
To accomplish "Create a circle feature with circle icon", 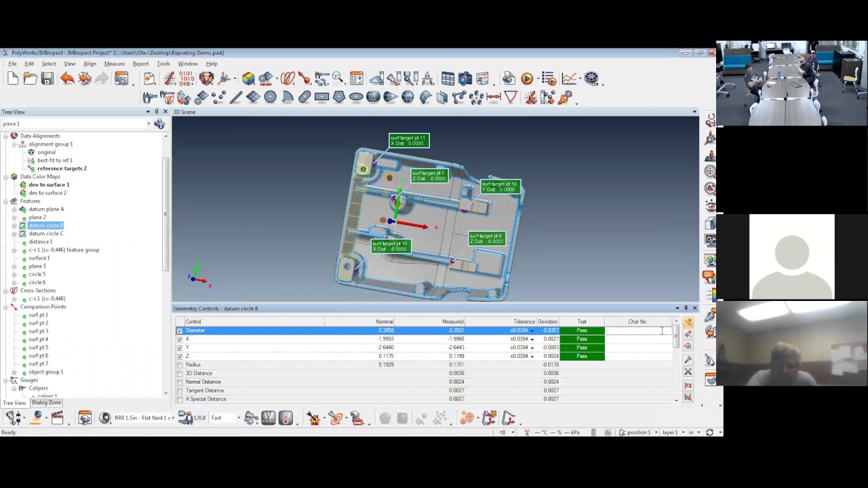I will [x=270, y=98].
